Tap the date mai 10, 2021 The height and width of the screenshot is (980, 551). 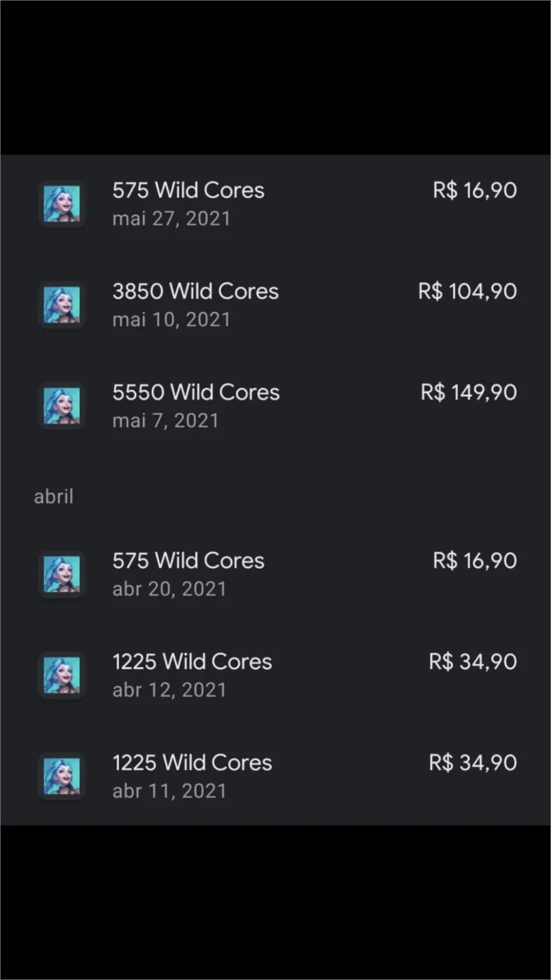(172, 320)
